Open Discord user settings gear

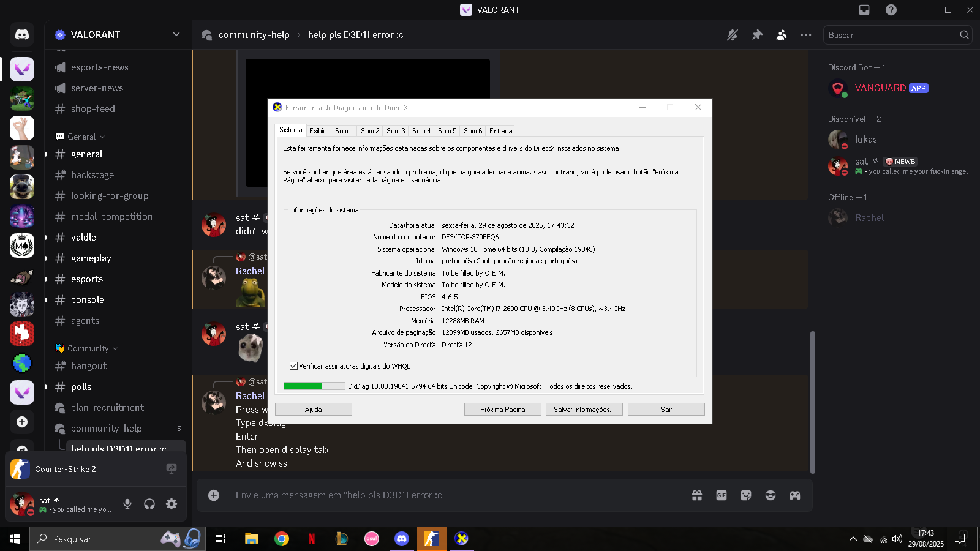[x=171, y=504]
